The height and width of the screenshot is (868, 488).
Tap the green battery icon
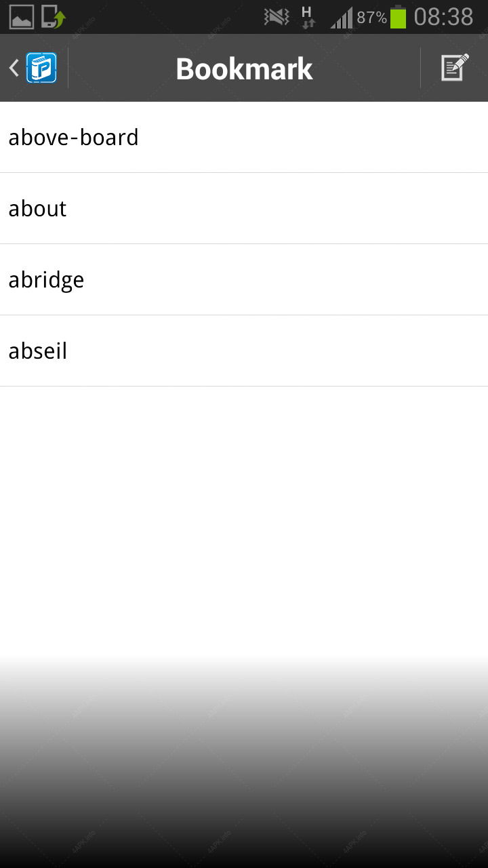(x=398, y=17)
